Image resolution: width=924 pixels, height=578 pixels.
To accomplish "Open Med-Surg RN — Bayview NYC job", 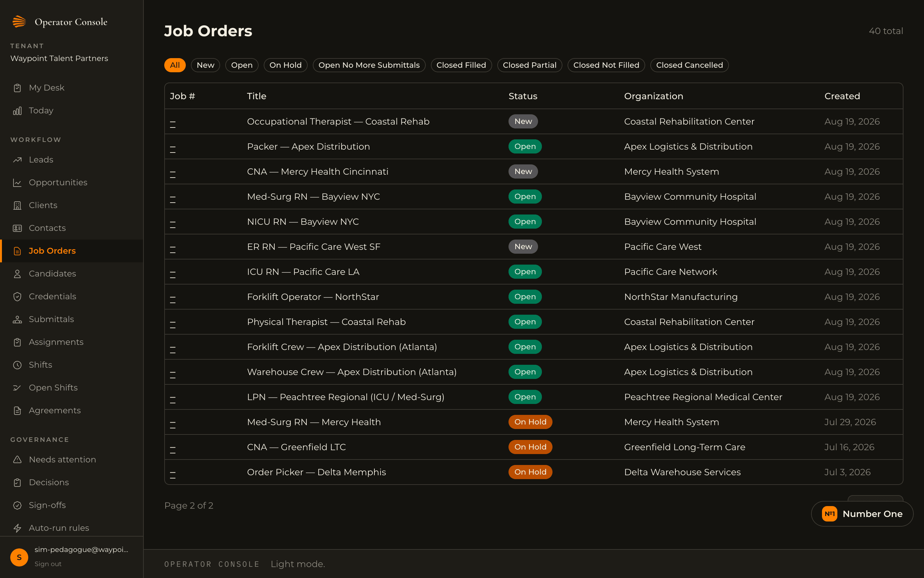I will 534,197.
